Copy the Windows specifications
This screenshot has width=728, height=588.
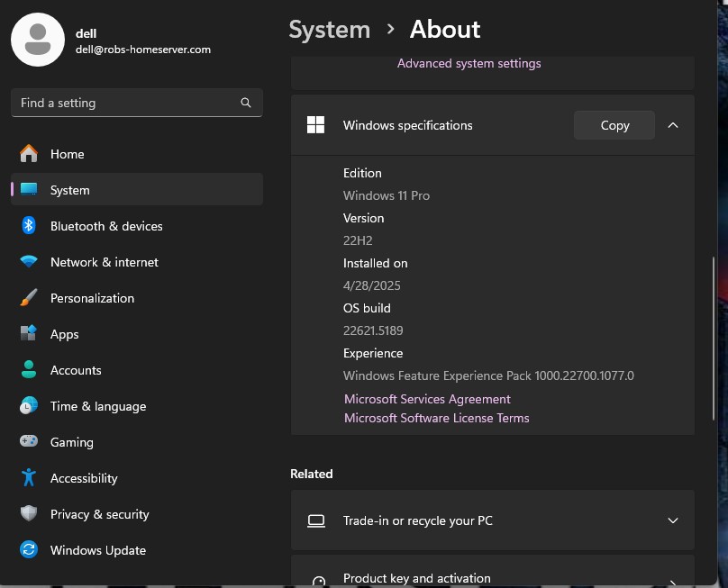[x=614, y=125]
